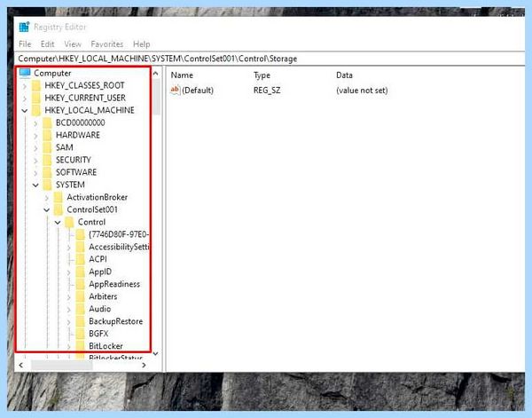Viewport: 532px width, 418px height.
Task: Collapse HKEY_LOCAL_MACHINE chevron
Action: point(25,111)
